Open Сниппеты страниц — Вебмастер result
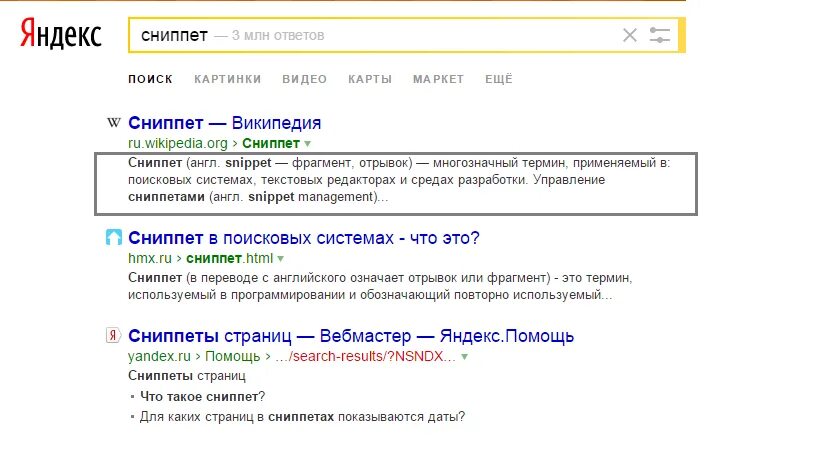Image resolution: width=832 pixels, height=467 pixels. (x=351, y=336)
